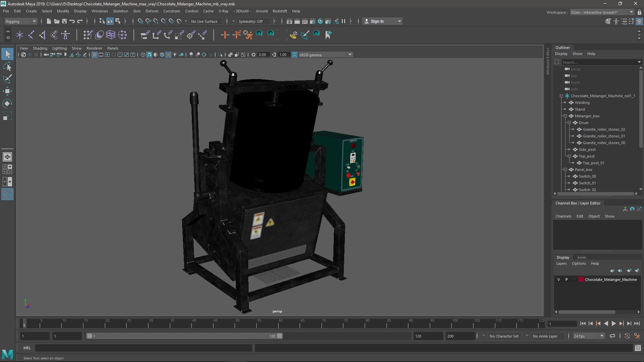Viewport: 644px width, 362px height.
Task: Click the Auto keyframe toggle icon
Action: (627, 336)
